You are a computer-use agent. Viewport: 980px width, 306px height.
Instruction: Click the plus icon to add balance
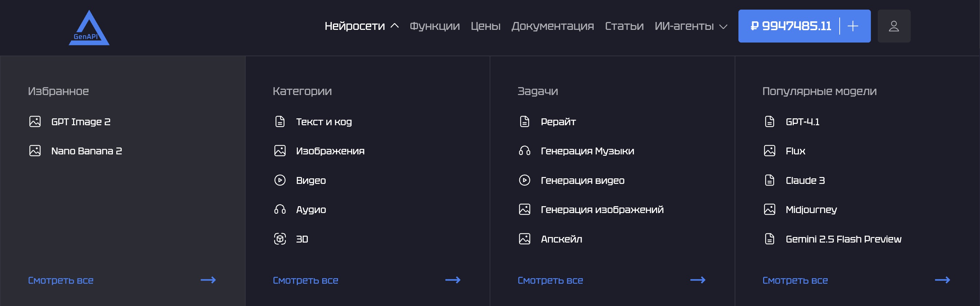click(853, 26)
